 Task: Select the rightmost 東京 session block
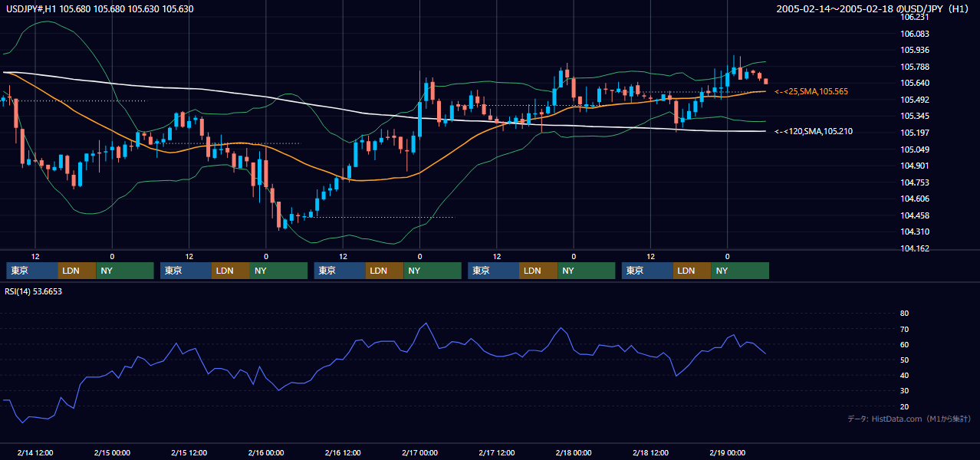647,271
